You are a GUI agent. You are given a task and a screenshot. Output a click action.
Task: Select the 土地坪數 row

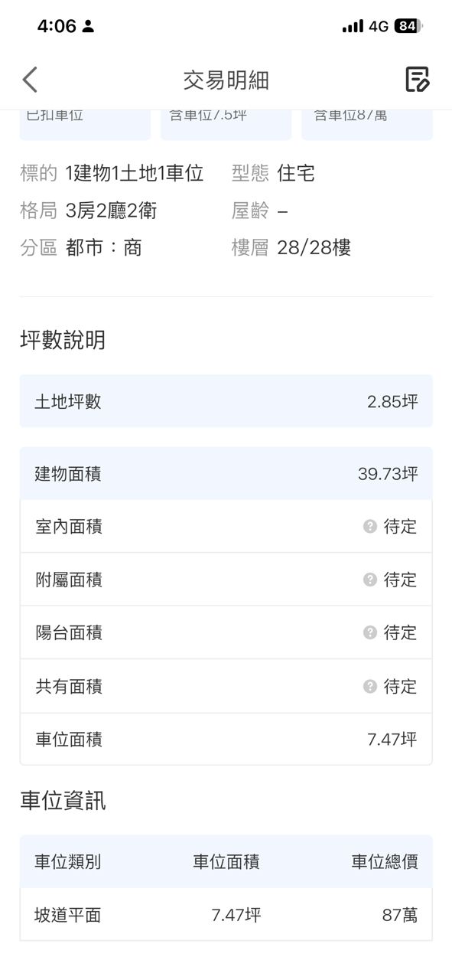(226, 401)
